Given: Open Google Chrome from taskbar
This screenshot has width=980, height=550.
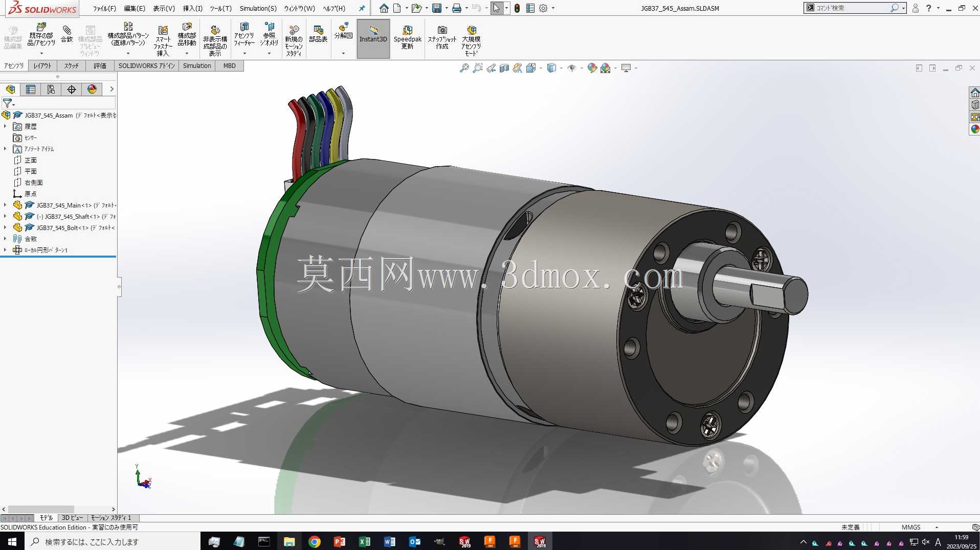Looking at the screenshot, I should [x=315, y=542].
